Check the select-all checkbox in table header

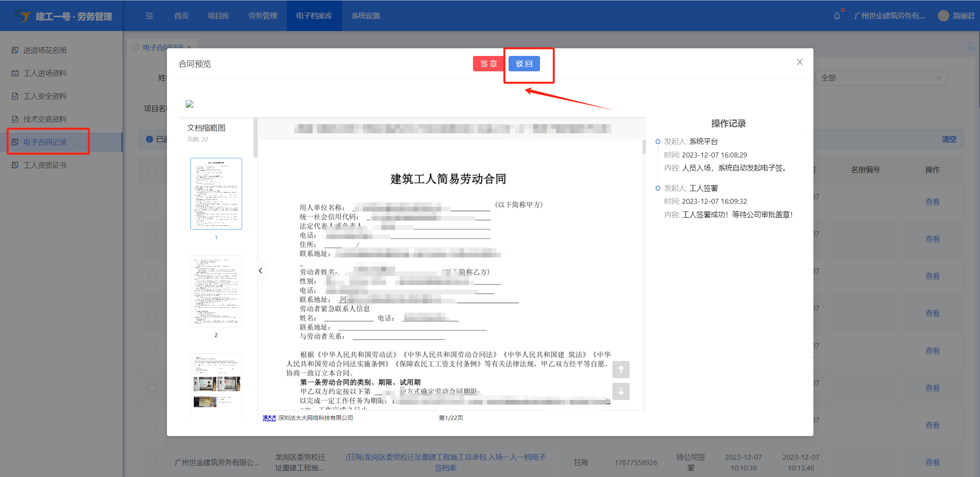152,169
